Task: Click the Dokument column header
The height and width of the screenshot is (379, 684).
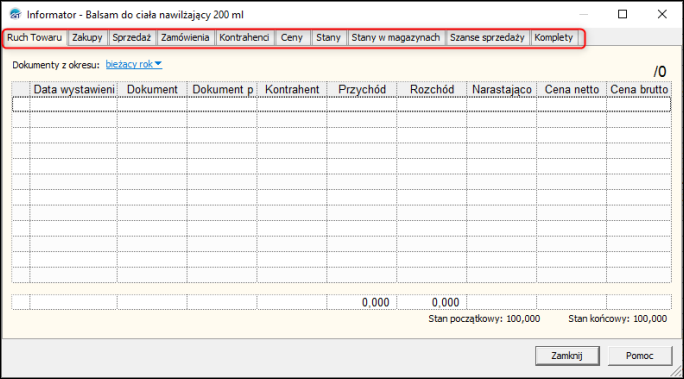Action: point(152,89)
